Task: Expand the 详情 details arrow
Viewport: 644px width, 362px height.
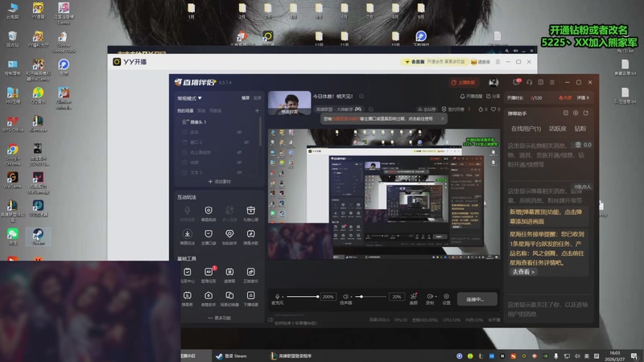Action: pyautogui.click(x=584, y=97)
